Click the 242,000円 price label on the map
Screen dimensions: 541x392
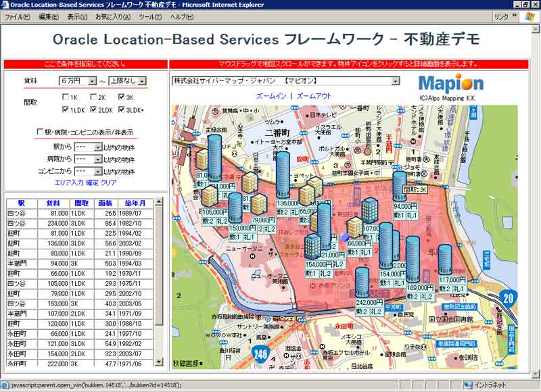point(369,302)
